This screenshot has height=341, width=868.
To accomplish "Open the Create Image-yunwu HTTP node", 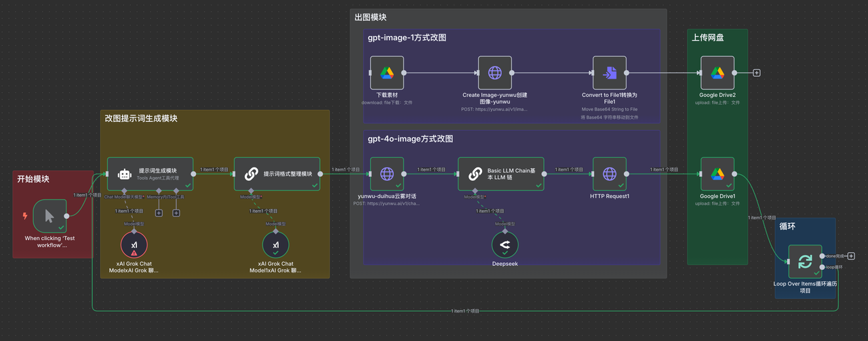I will click(495, 73).
